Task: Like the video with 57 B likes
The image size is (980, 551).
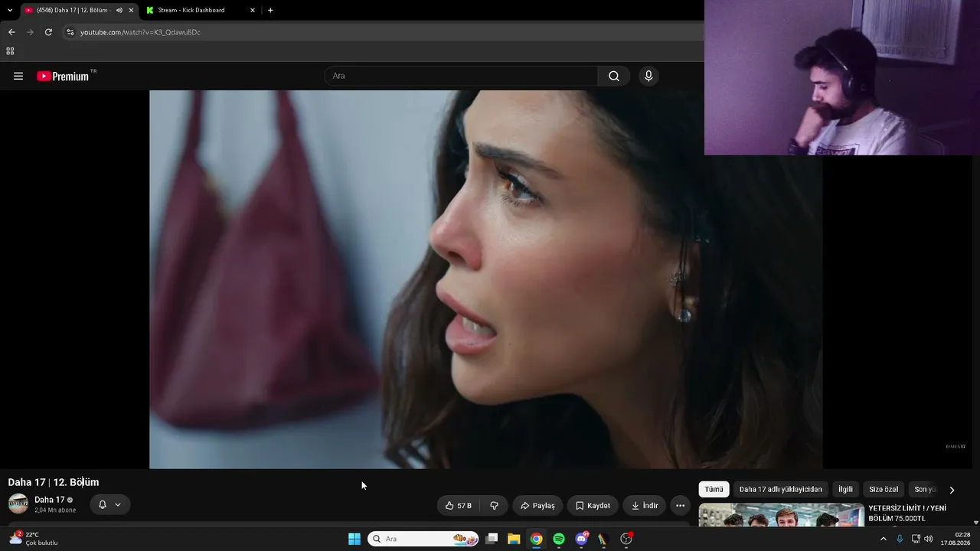Action: coord(459,505)
